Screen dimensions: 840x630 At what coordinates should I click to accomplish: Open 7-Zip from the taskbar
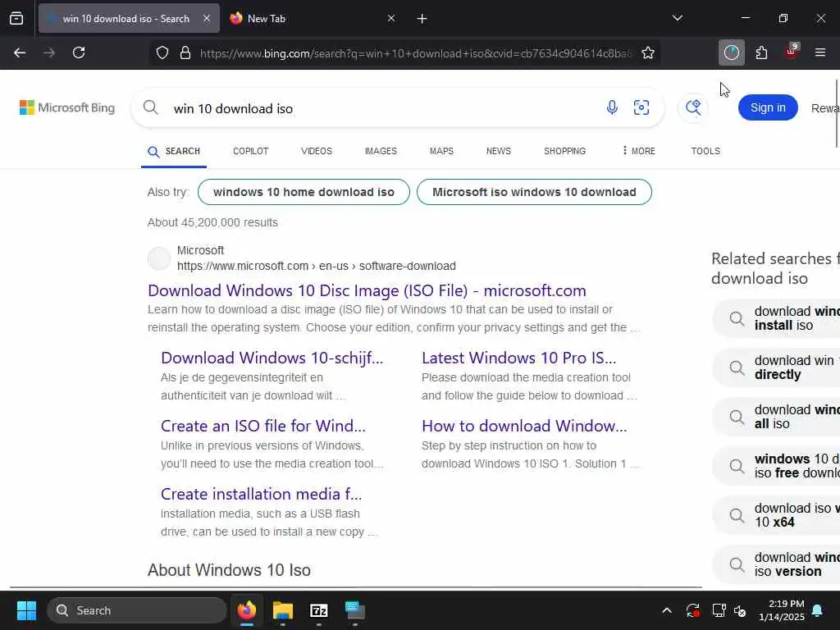[319, 610]
